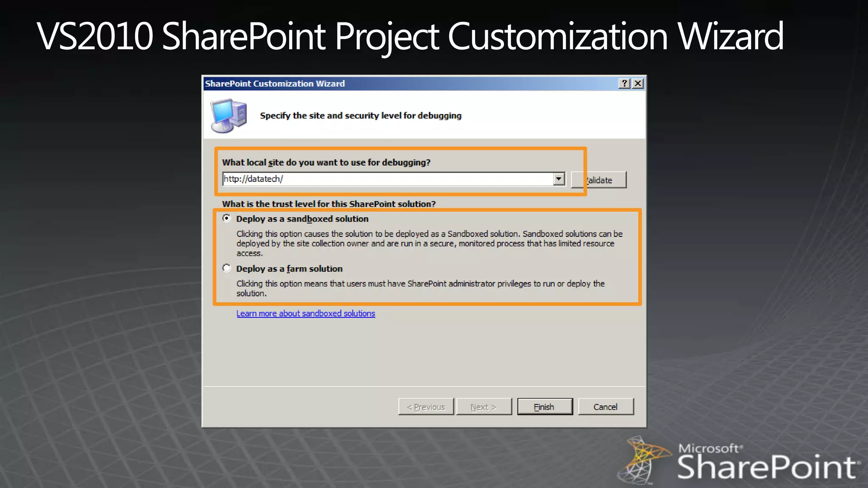Viewport: 868px width, 488px height.
Task: Click the wizard computer monitor icon
Action: coord(228,115)
